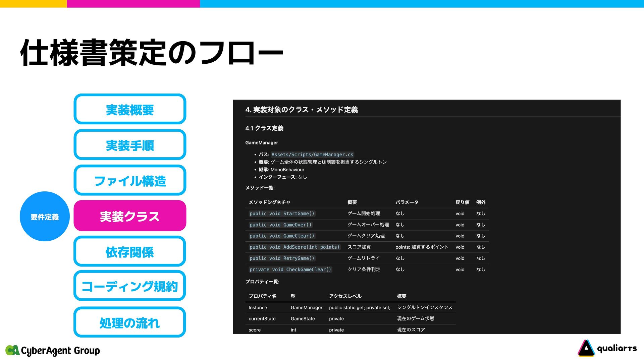Select the AddScore(int points) signature
This screenshot has width=644, height=362.
click(294, 247)
